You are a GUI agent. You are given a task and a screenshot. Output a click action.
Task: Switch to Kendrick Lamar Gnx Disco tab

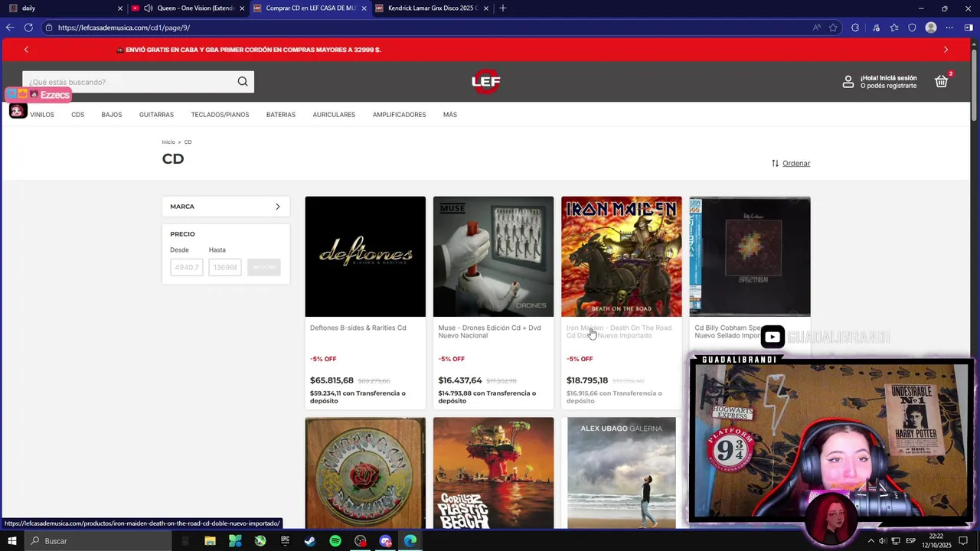pos(431,8)
